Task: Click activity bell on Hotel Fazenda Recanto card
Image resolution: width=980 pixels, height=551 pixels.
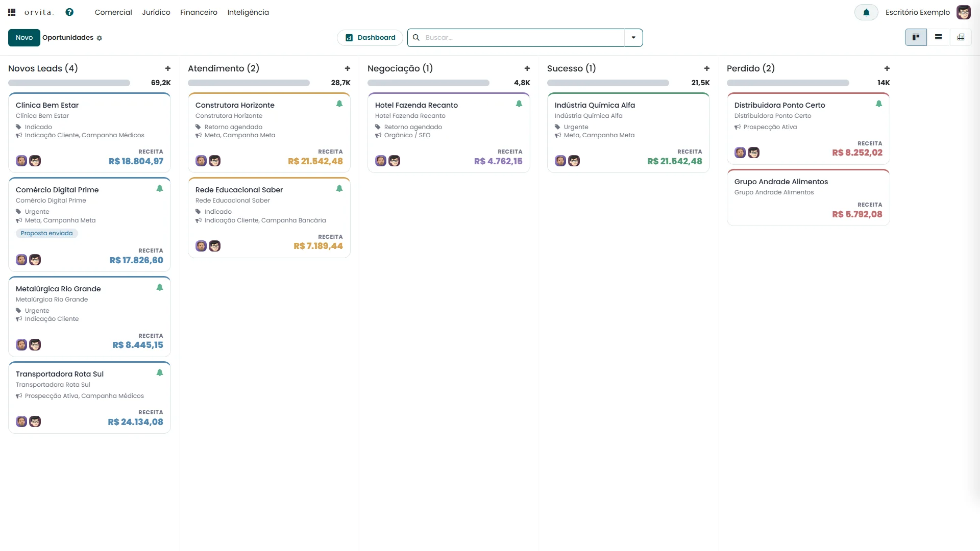Action: point(519,104)
